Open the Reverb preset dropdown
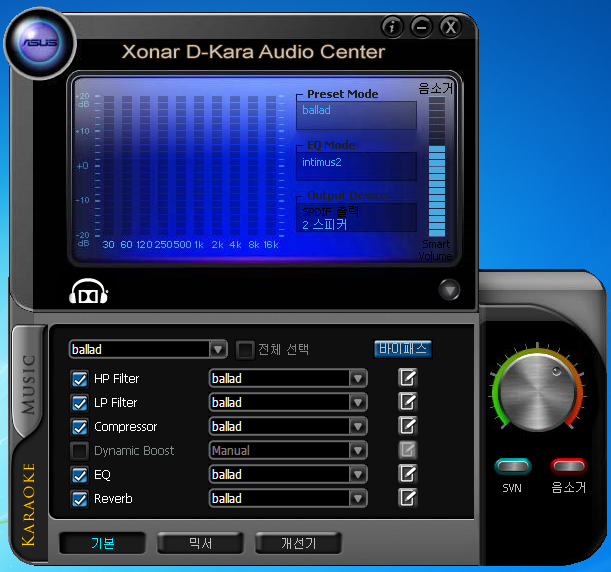 tap(288, 498)
